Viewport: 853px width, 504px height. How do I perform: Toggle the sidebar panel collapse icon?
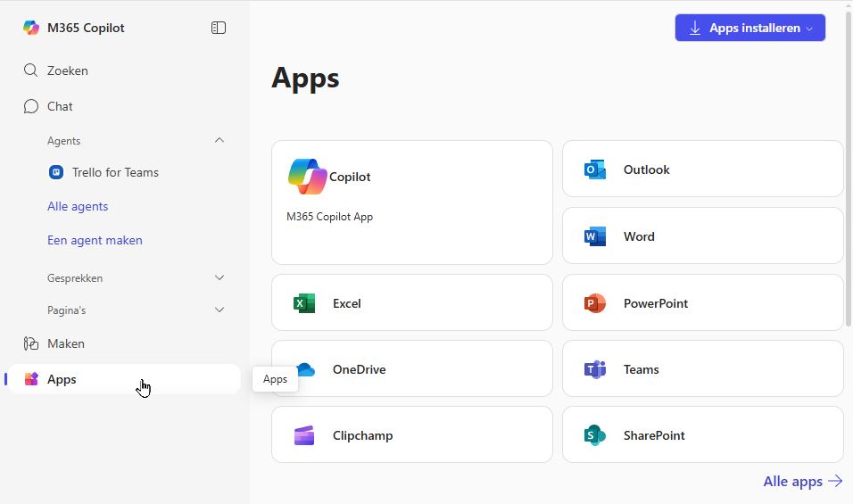(219, 28)
